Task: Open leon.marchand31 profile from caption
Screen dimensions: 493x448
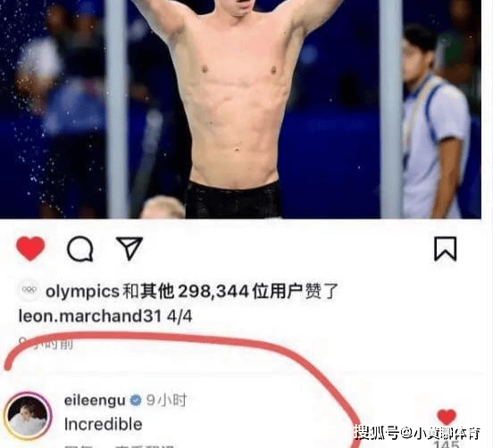Action: (x=90, y=316)
